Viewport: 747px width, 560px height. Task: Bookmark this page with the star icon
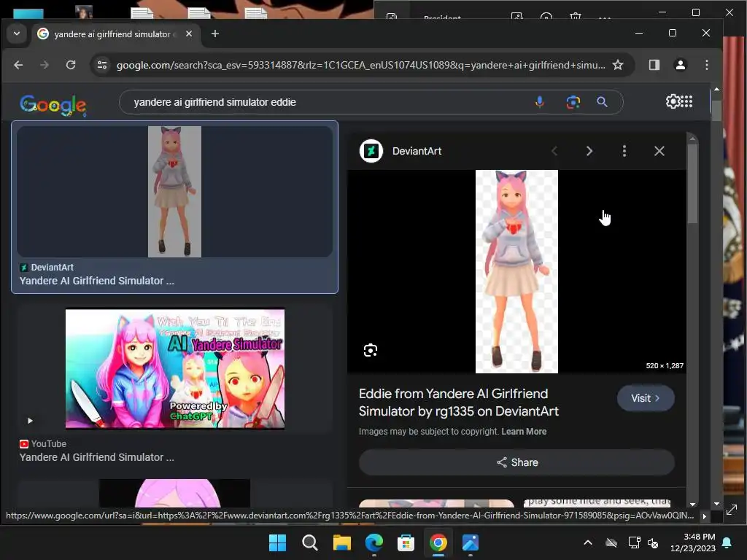[618, 65]
